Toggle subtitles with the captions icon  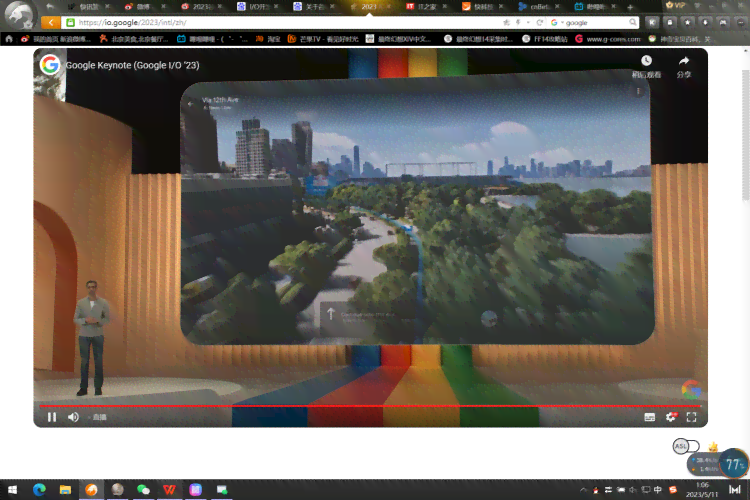(650, 417)
